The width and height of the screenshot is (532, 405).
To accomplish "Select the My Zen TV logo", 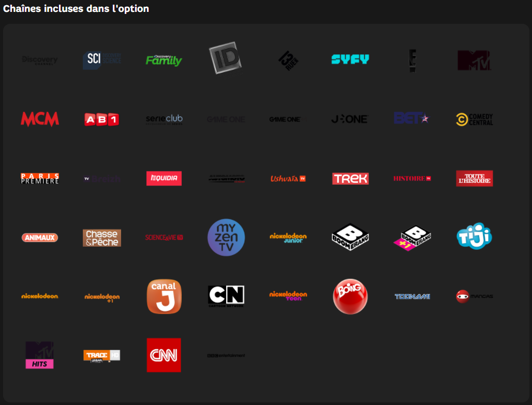I will pyautogui.click(x=226, y=237).
